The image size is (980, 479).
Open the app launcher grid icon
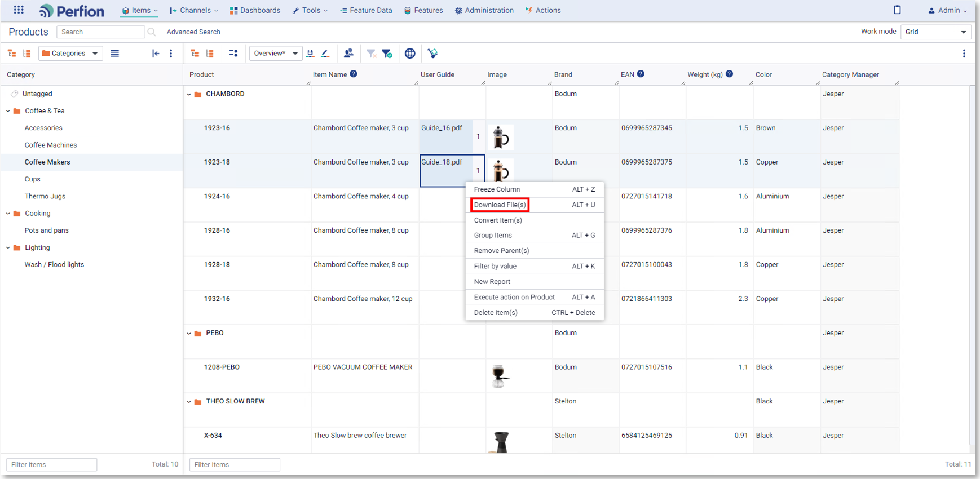point(19,10)
